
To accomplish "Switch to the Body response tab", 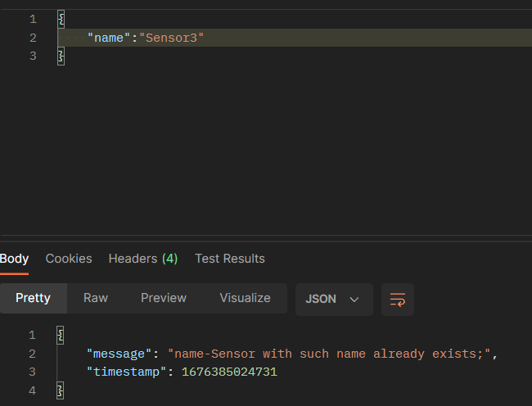I will 14,259.
